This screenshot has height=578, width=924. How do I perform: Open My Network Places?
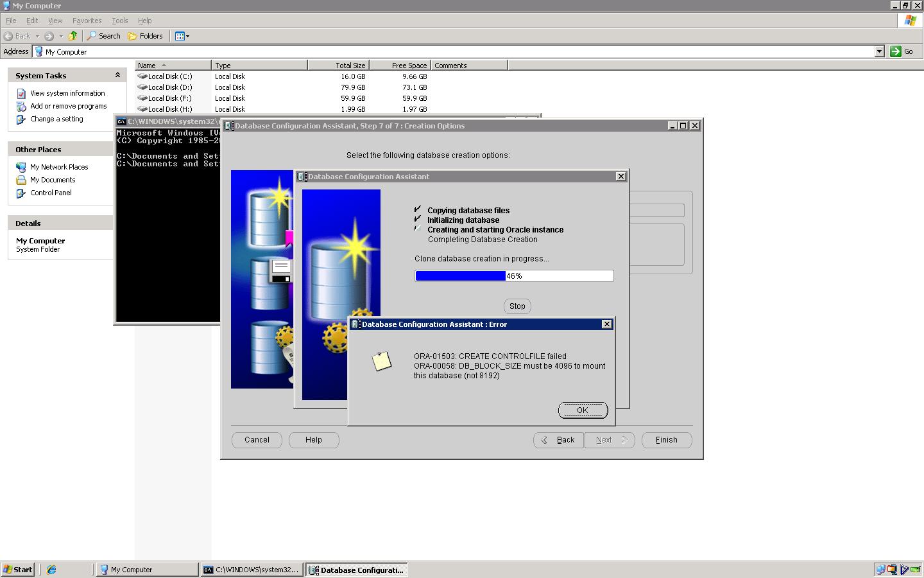pos(59,167)
